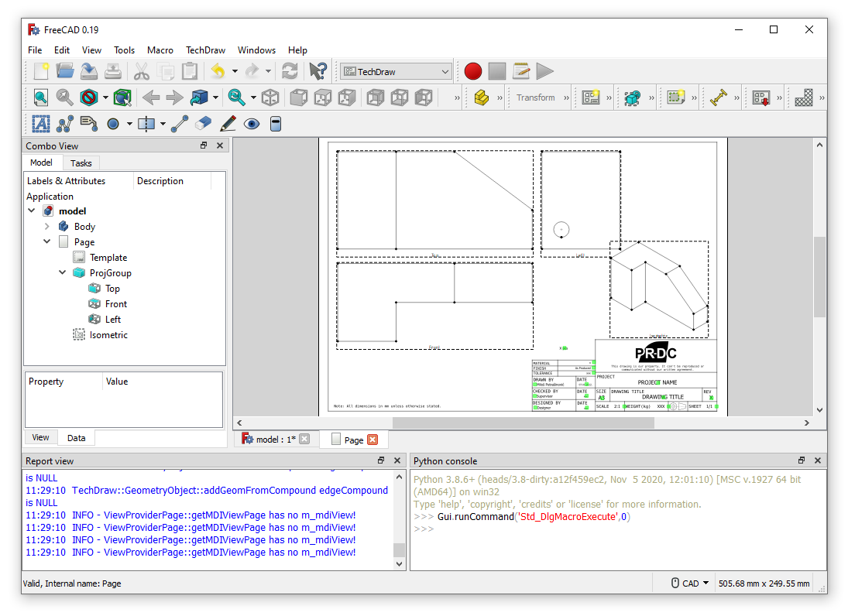Click the Fit All zoom icon

[x=40, y=98]
